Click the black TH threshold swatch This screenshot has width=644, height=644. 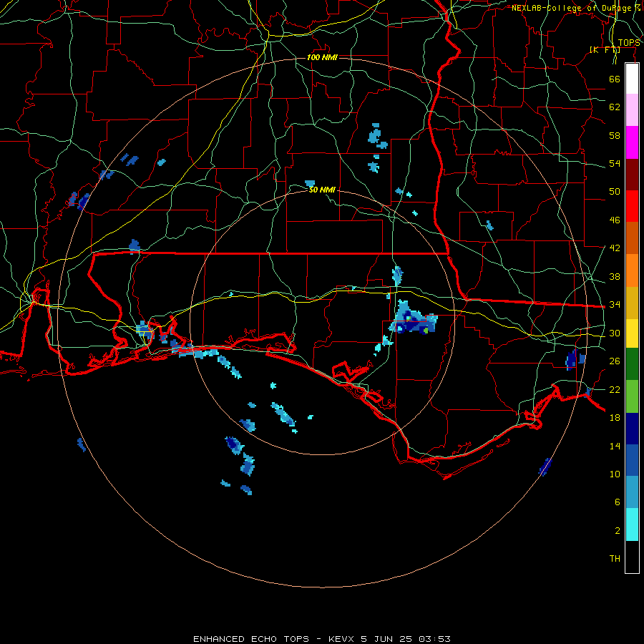coord(632,557)
